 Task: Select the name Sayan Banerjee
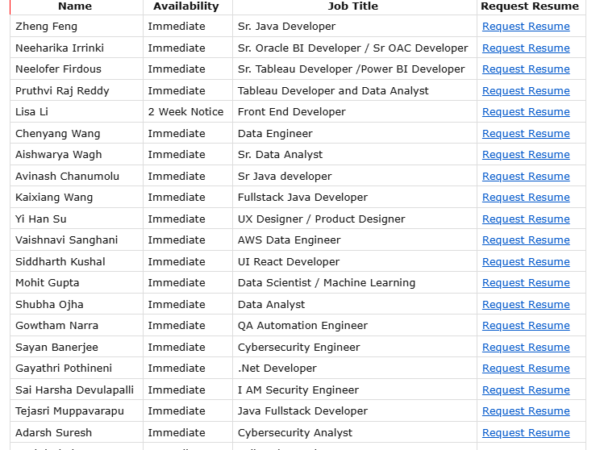(x=57, y=347)
